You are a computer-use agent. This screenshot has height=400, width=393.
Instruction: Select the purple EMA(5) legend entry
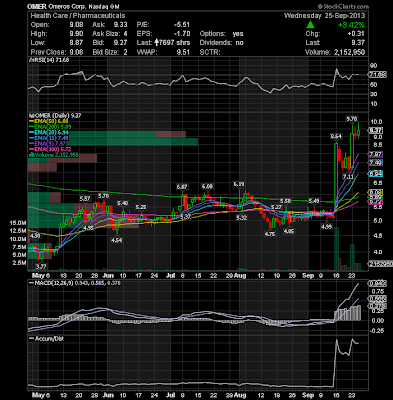[x=48, y=144]
